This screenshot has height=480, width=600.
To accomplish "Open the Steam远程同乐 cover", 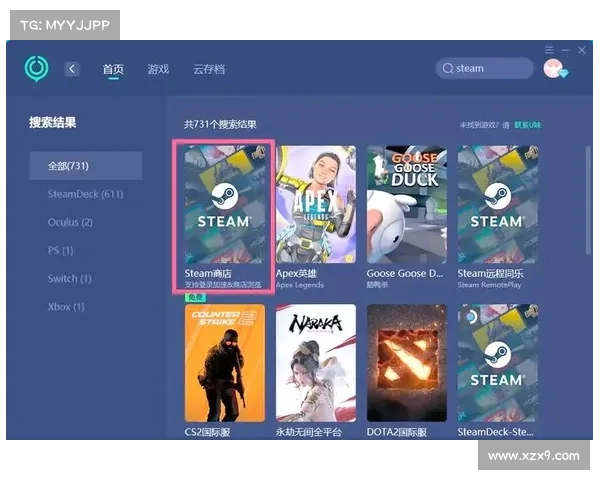I will click(x=498, y=204).
